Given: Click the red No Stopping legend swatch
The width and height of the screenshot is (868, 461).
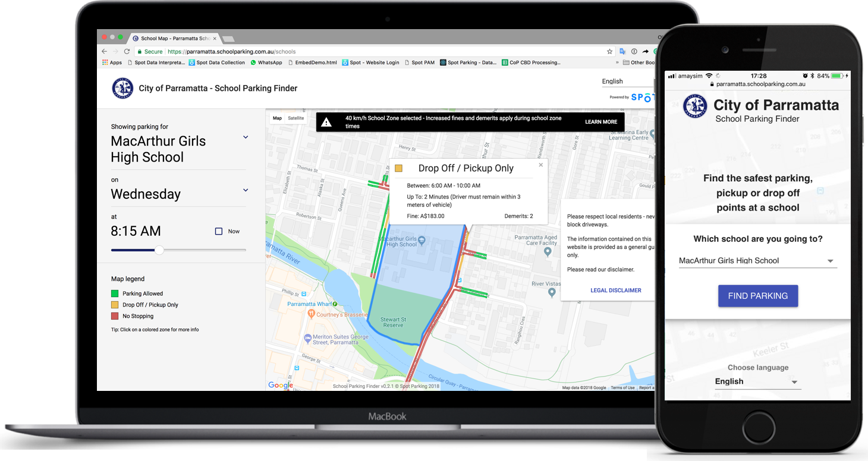Looking at the screenshot, I should click(x=115, y=316).
